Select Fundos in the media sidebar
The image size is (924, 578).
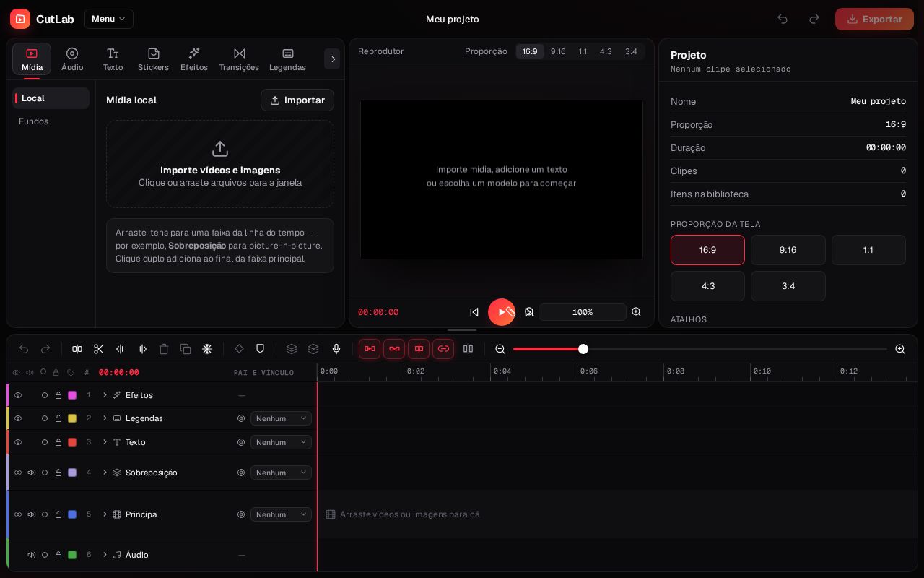pos(51,121)
